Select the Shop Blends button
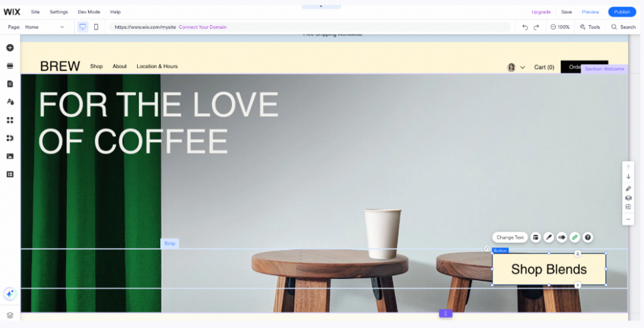The height and width of the screenshot is (328, 644). pyautogui.click(x=549, y=269)
